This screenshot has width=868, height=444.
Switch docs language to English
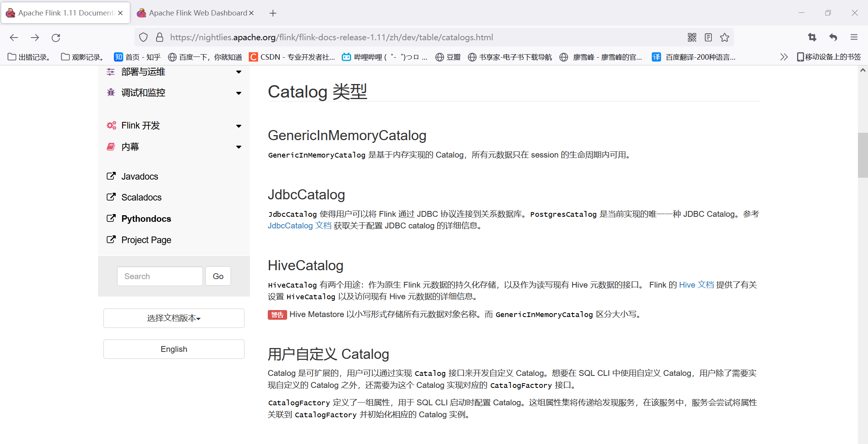(174, 349)
